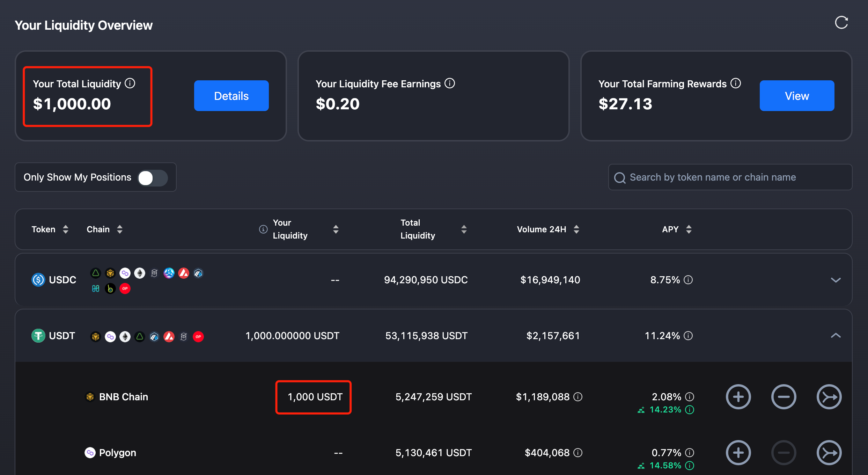This screenshot has height=475, width=868.
Task: Click the refresh icon at top right
Action: point(841,23)
